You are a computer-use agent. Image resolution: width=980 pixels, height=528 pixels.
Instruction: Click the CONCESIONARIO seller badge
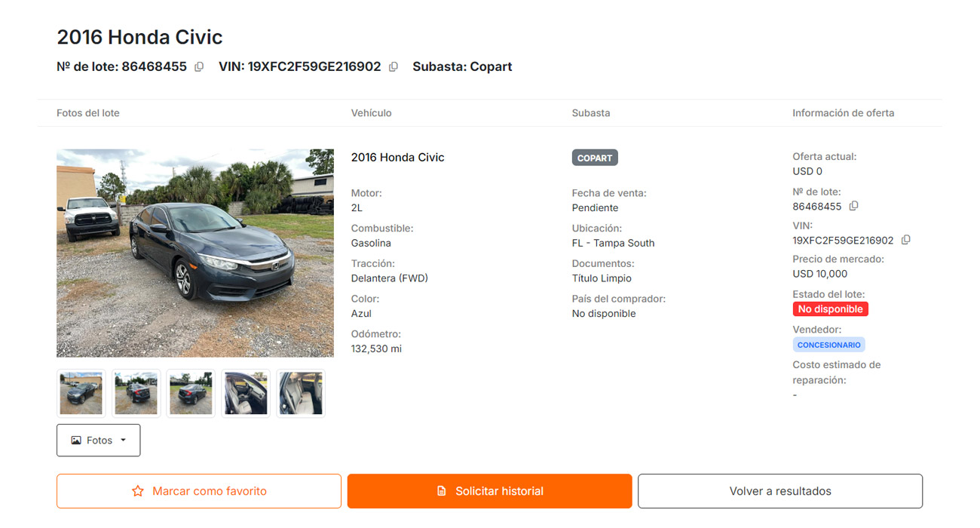(828, 345)
